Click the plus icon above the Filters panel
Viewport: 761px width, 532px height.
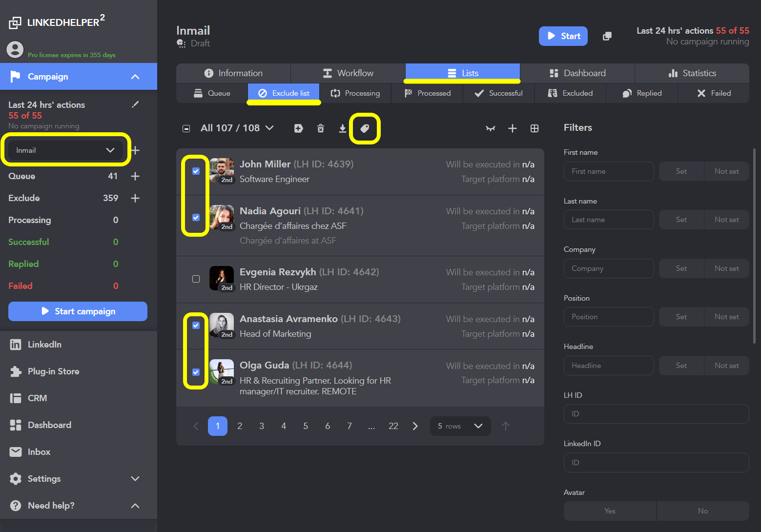point(513,128)
